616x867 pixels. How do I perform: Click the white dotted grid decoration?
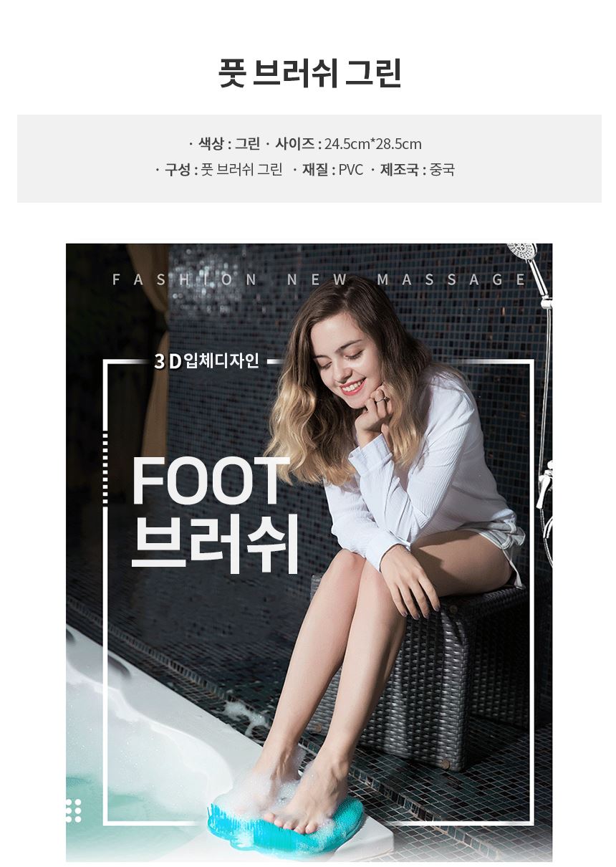click(x=73, y=810)
